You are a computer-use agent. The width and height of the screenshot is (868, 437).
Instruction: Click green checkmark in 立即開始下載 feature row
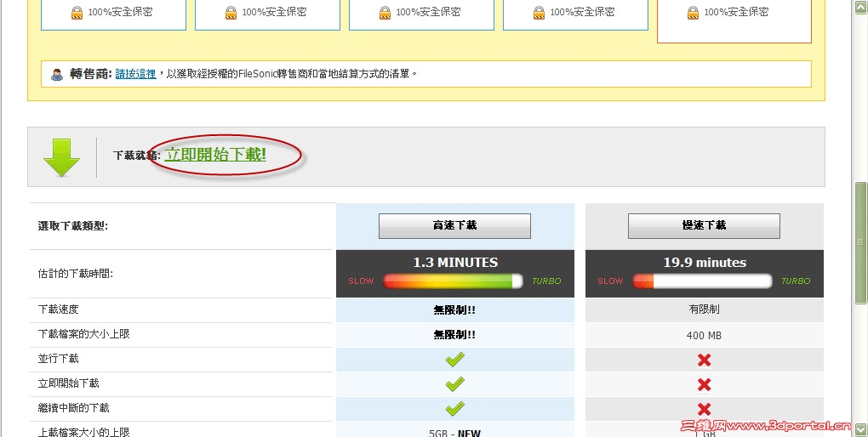click(x=454, y=384)
